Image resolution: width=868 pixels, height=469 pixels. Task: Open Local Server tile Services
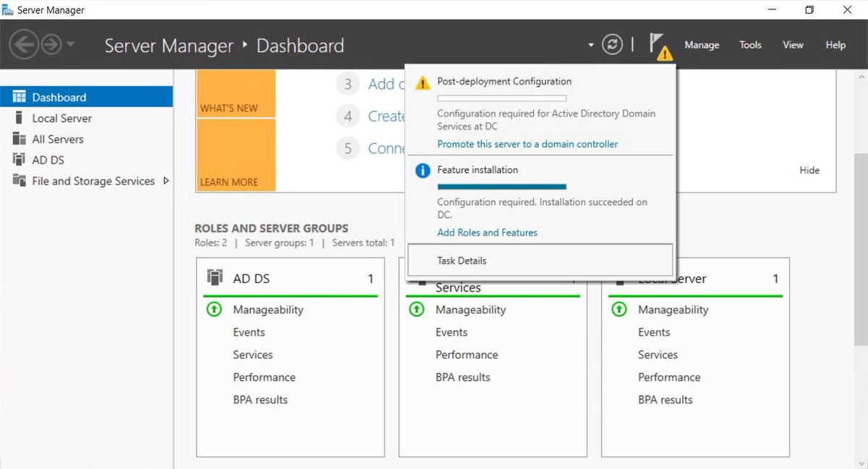pos(658,355)
